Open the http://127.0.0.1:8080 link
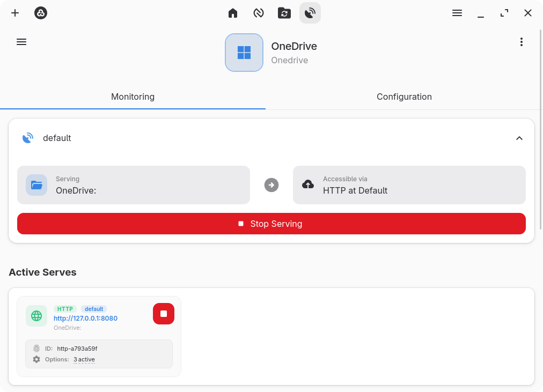The width and height of the screenshot is (543, 392). click(85, 318)
